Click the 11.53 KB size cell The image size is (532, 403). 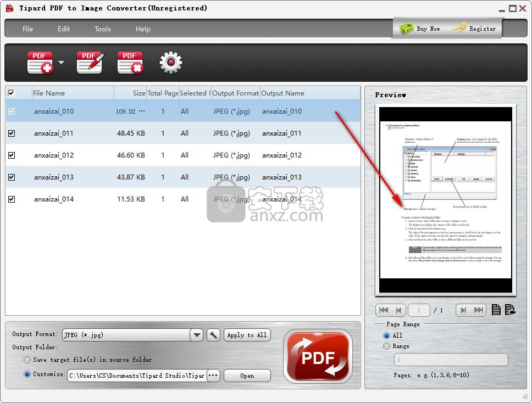pos(131,199)
